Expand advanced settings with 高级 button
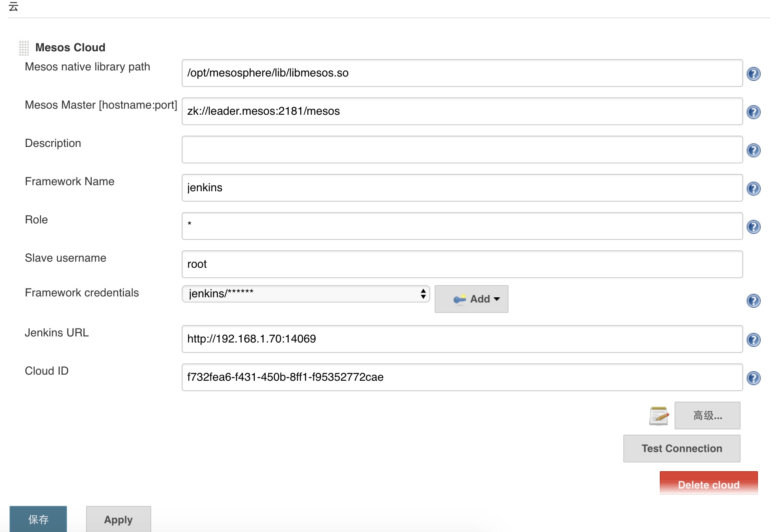778x532 pixels. [707, 416]
